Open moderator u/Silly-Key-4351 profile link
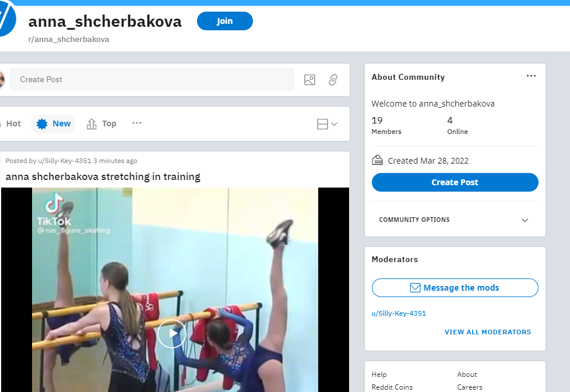 click(399, 313)
